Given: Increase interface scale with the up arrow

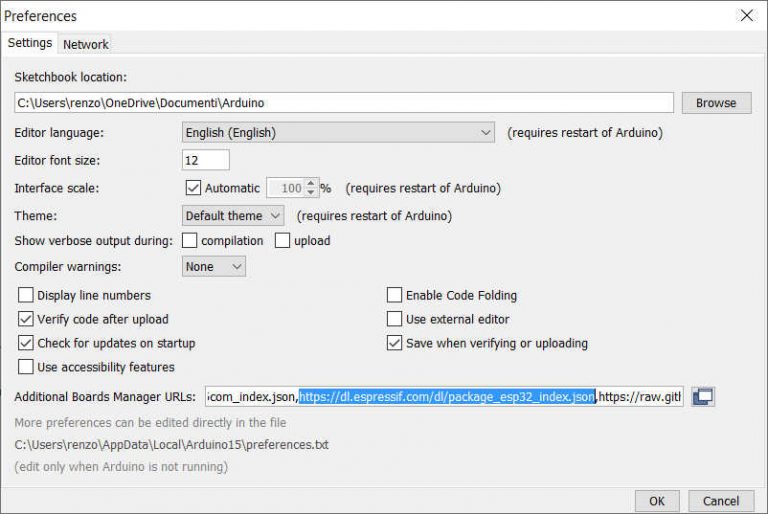Looking at the screenshot, I should (311, 183).
